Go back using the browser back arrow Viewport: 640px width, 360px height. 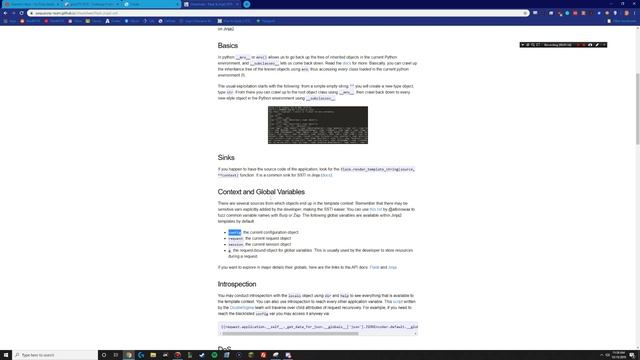click(x=5, y=13)
